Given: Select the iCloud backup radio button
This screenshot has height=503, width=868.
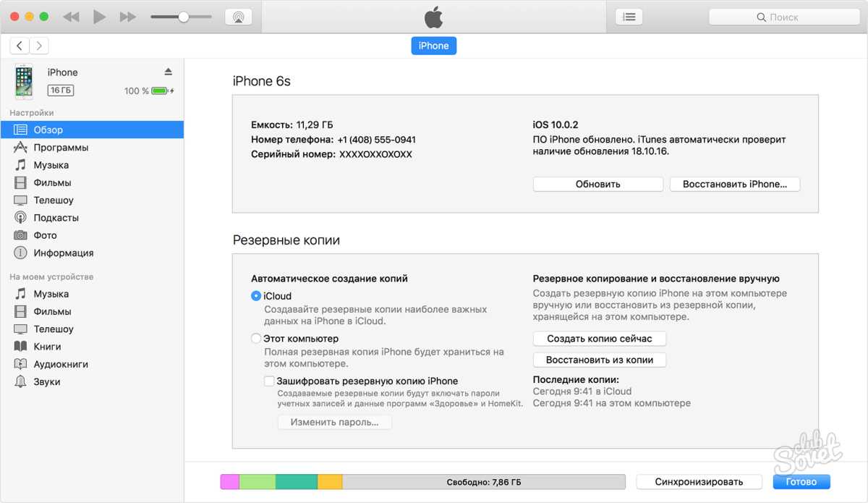Looking at the screenshot, I should (x=256, y=296).
